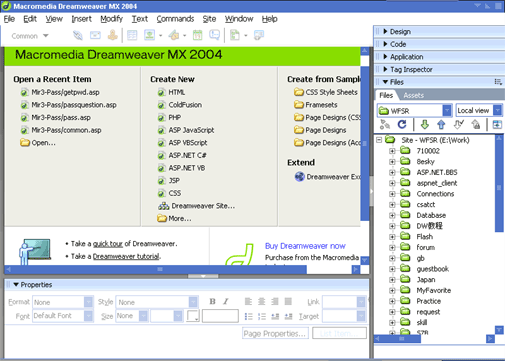This screenshot has width=505, height=361.
Task: Click the Link input field
Action: 340,302
